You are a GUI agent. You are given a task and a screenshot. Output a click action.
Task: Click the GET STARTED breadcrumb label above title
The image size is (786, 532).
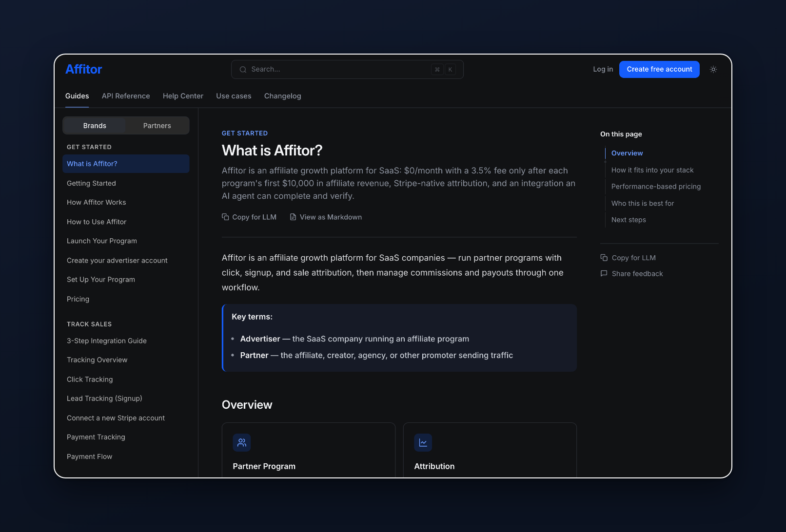click(x=245, y=133)
